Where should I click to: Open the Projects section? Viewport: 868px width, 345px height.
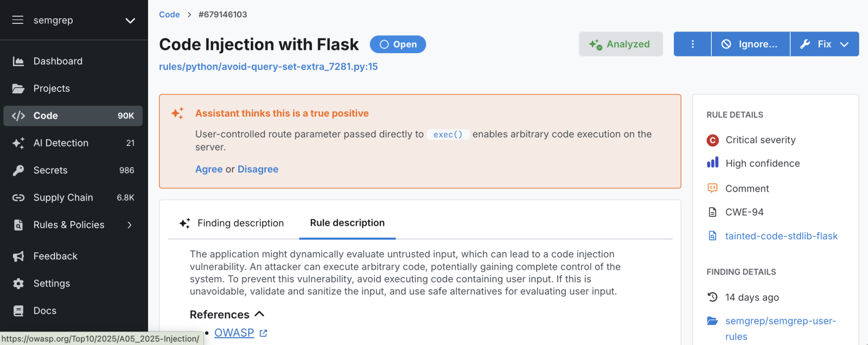coord(52,88)
